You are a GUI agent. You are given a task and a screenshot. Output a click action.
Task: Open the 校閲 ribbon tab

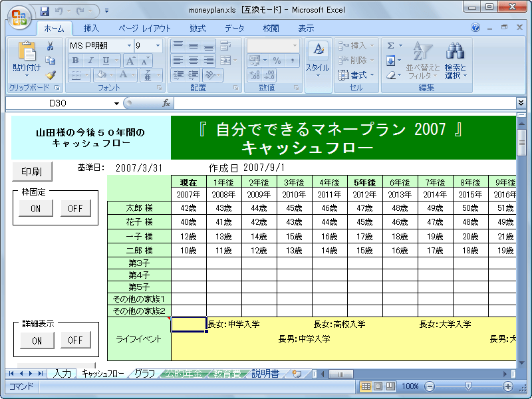(x=271, y=29)
